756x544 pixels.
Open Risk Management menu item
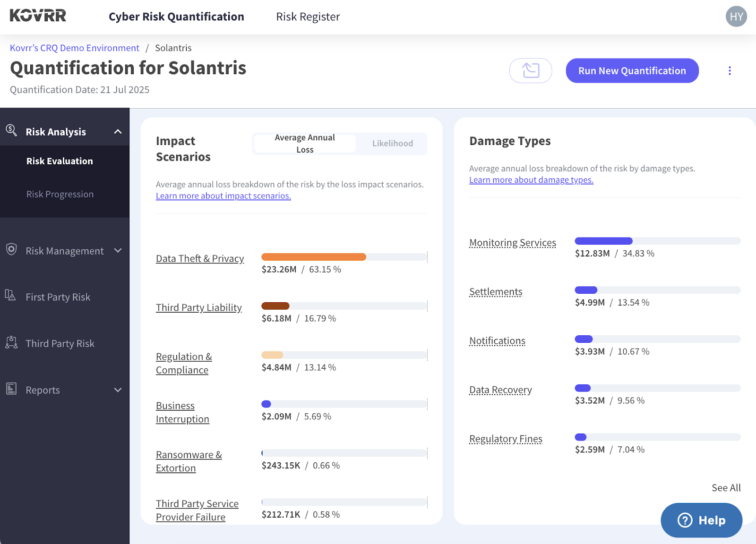point(65,251)
